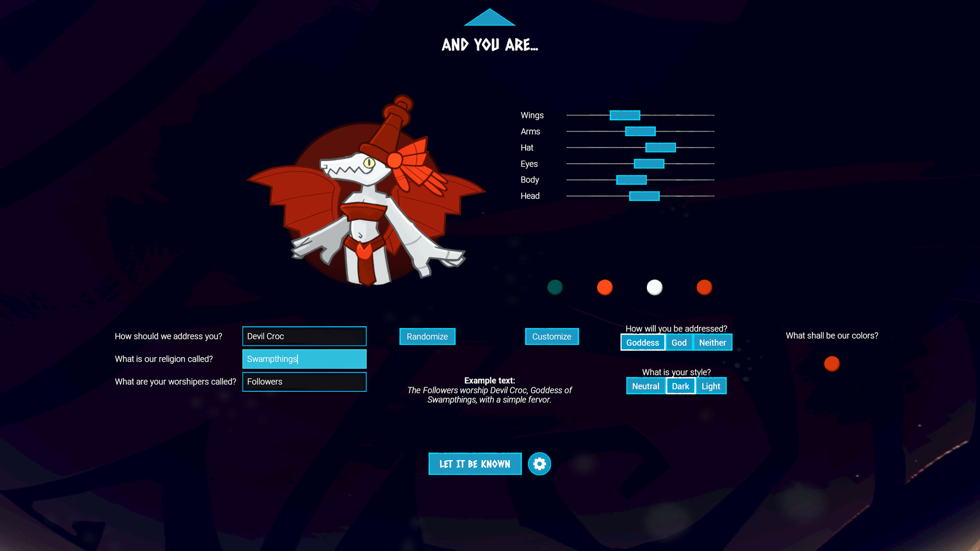Select Neutral style option
The height and width of the screenshot is (551, 980).
tap(646, 386)
